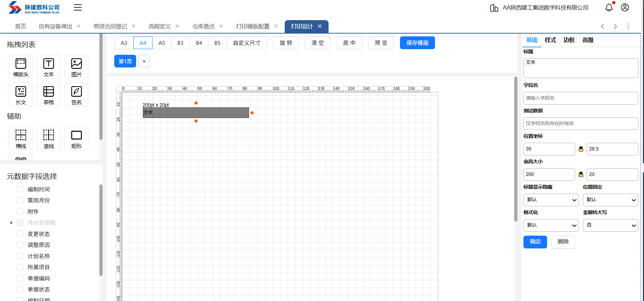Click the 字段名 input field

pos(580,98)
